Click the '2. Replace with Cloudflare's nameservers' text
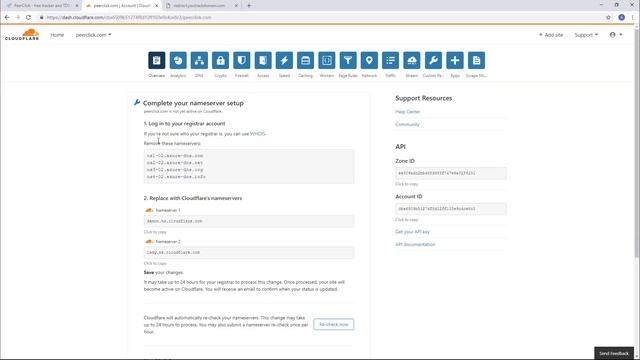Image resolution: width=640 pixels, height=360 pixels. pyautogui.click(x=193, y=198)
